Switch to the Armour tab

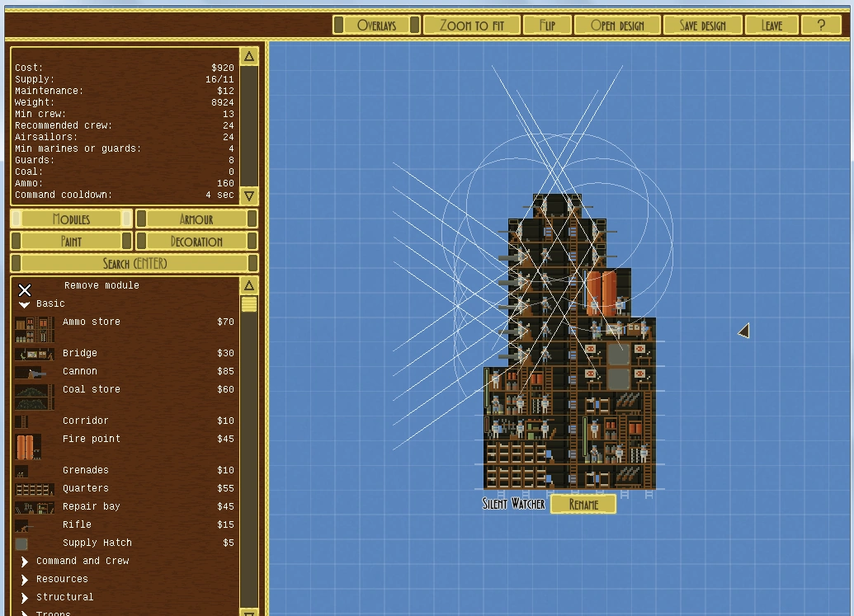196,219
